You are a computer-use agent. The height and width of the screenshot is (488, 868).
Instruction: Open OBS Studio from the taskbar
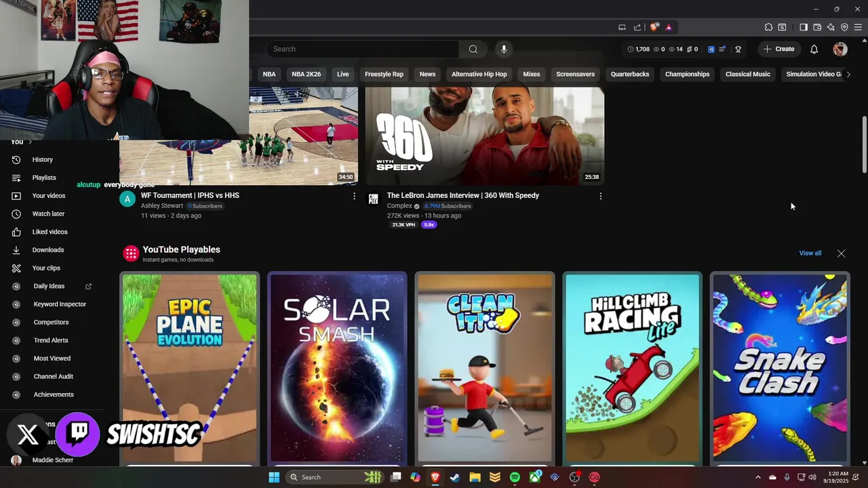[x=574, y=477]
